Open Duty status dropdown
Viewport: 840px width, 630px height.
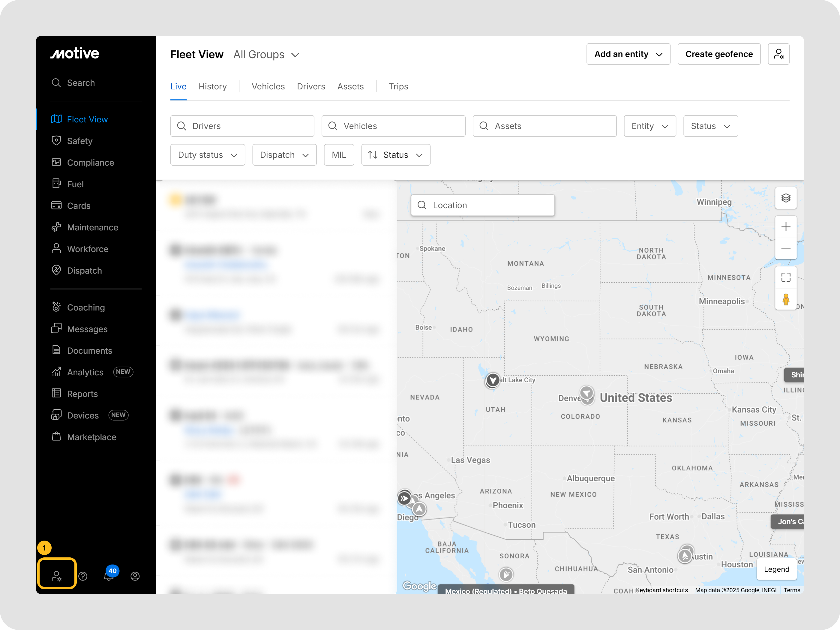click(207, 155)
